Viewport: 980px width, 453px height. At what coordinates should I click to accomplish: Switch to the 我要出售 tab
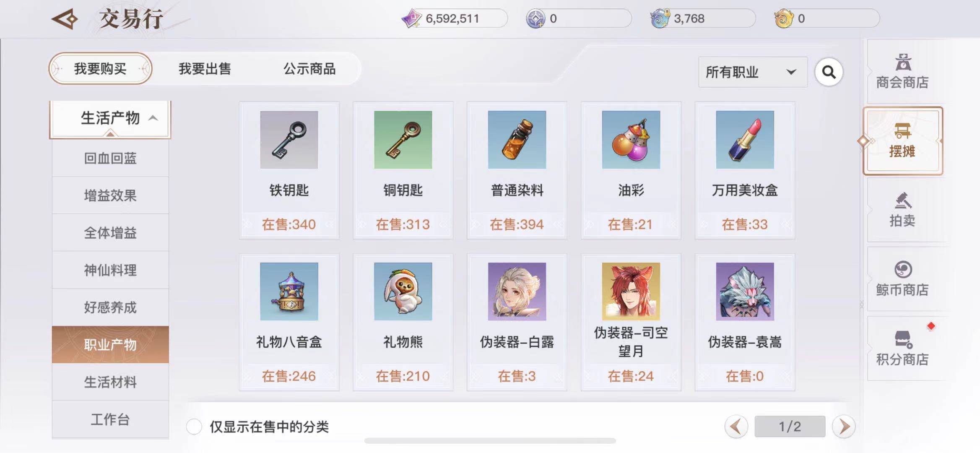[205, 69]
